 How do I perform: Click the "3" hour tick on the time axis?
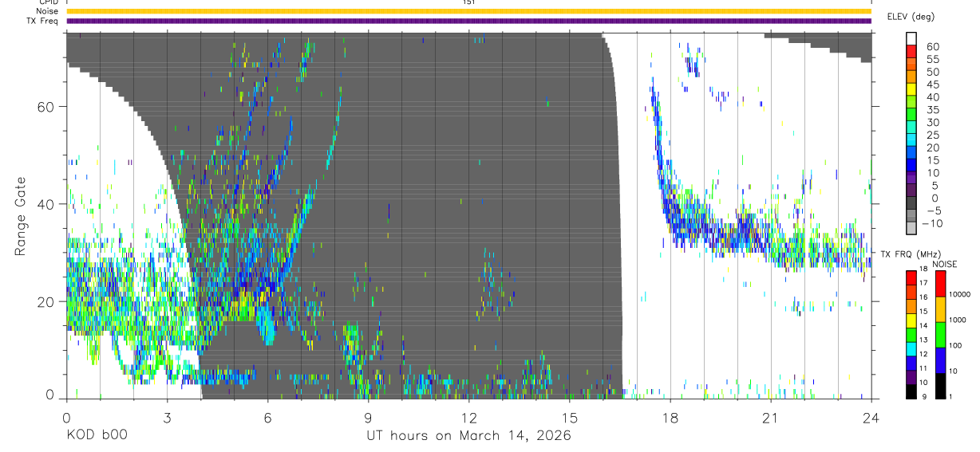tap(167, 418)
